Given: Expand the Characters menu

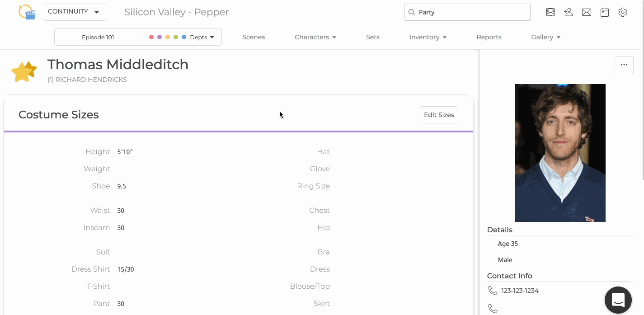Looking at the screenshot, I should coord(315,37).
